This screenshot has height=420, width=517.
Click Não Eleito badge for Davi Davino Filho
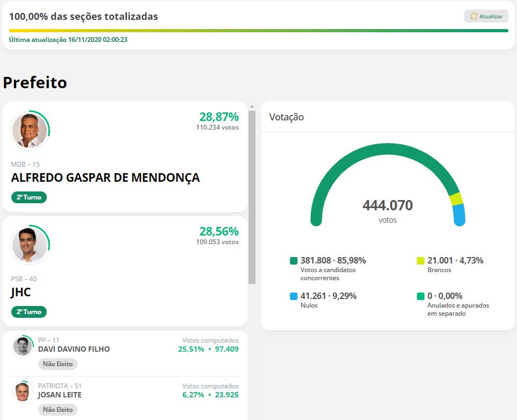coord(58,364)
